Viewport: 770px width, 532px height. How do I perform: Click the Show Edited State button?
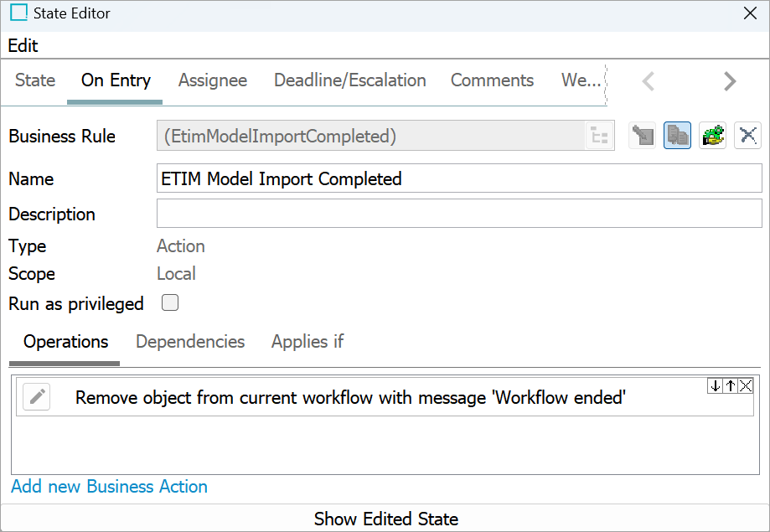click(x=385, y=519)
